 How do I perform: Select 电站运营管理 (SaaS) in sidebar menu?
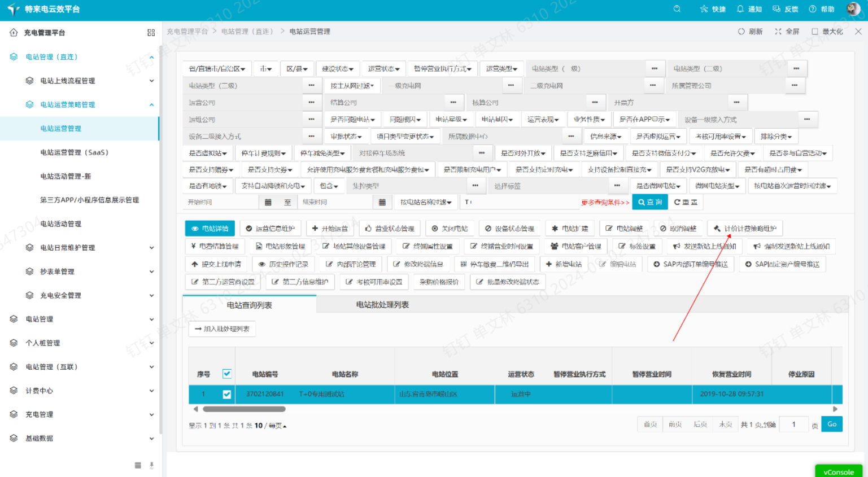(74, 152)
